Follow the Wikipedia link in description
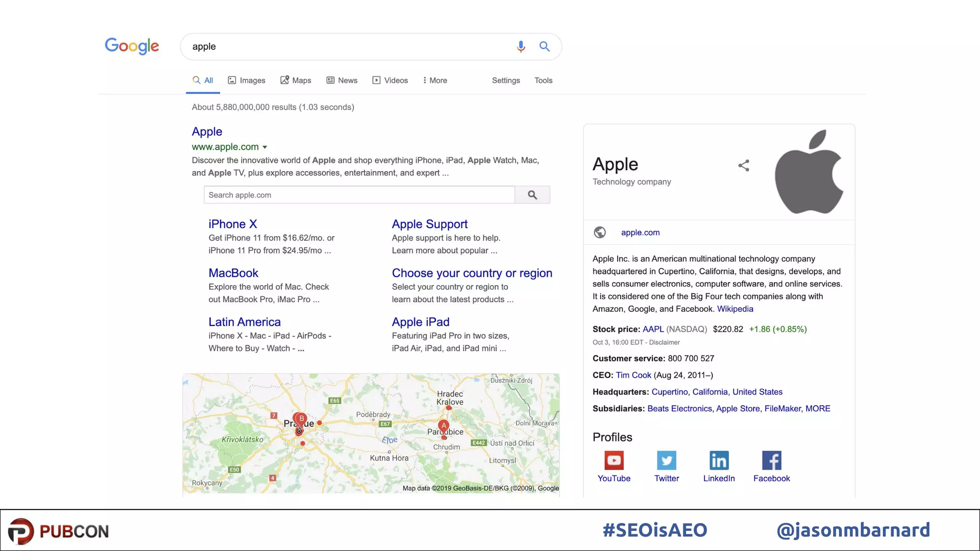 [x=735, y=309]
